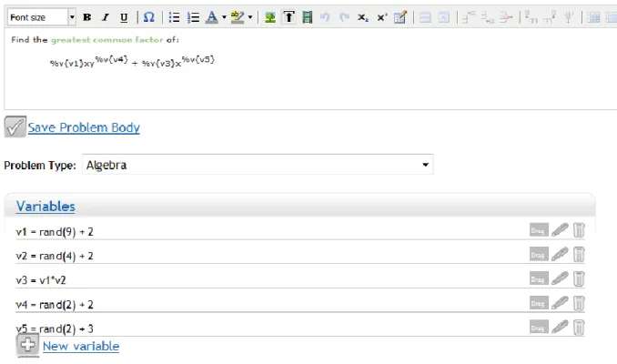Select the row 'v4 = rand(2) + 2'
The width and height of the screenshot is (617, 364).
click(300, 304)
